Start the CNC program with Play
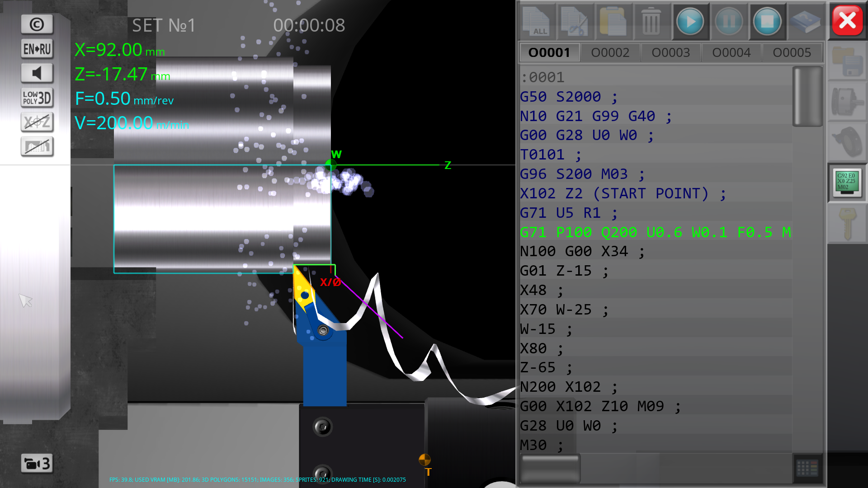This screenshot has width=868, height=488. (690, 21)
